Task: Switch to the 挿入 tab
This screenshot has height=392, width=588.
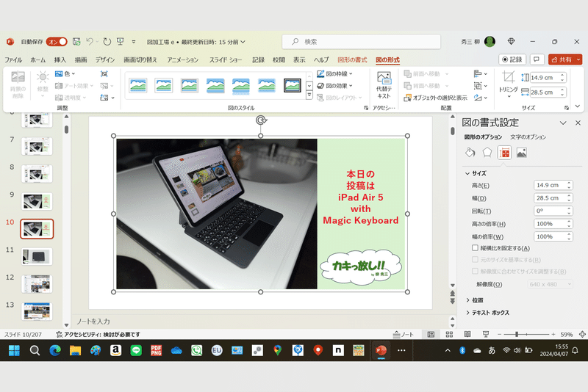Action: (60, 60)
